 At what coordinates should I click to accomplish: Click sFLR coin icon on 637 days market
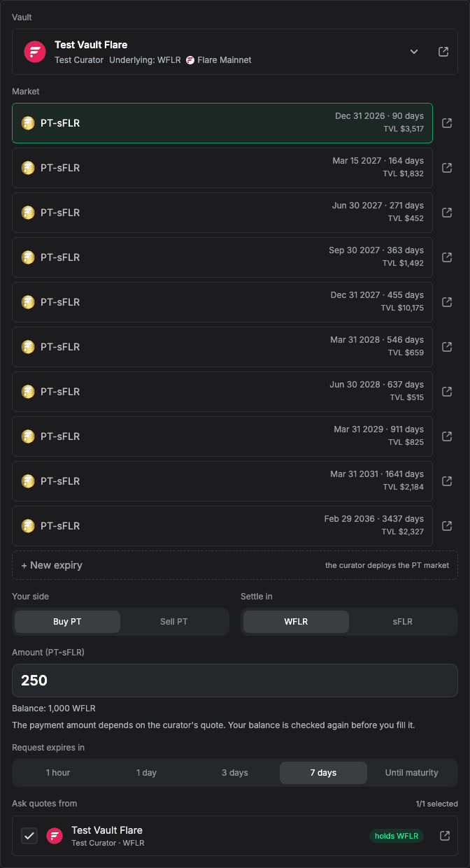(x=28, y=392)
